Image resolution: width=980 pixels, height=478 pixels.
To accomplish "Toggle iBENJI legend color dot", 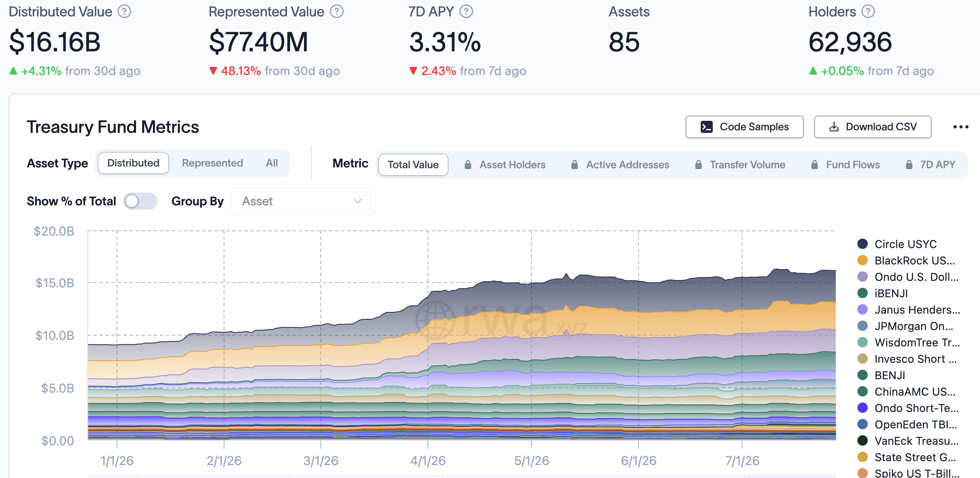I will point(863,293).
